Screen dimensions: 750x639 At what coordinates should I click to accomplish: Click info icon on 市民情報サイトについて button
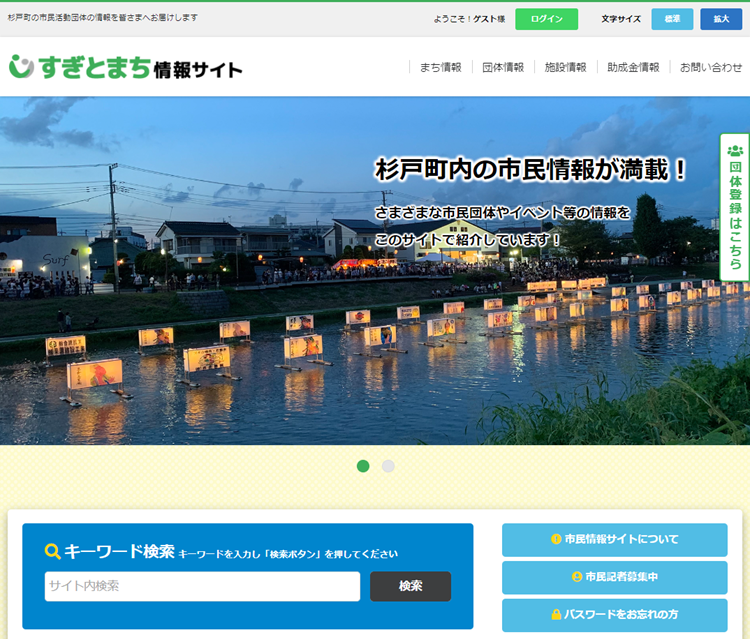pyautogui.click(x=556, y=540)
